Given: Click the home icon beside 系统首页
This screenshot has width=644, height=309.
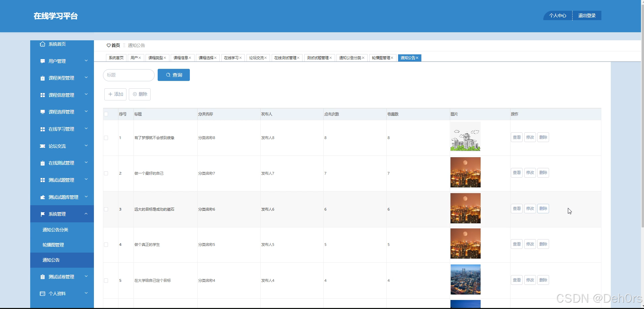Looking at the screenshot, I should (42, 44).
